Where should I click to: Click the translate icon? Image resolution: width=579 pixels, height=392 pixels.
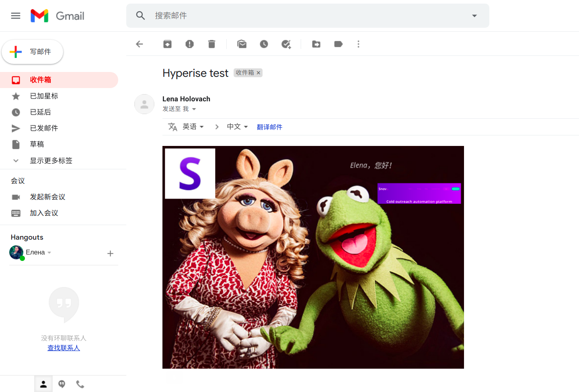coord(172,127)
